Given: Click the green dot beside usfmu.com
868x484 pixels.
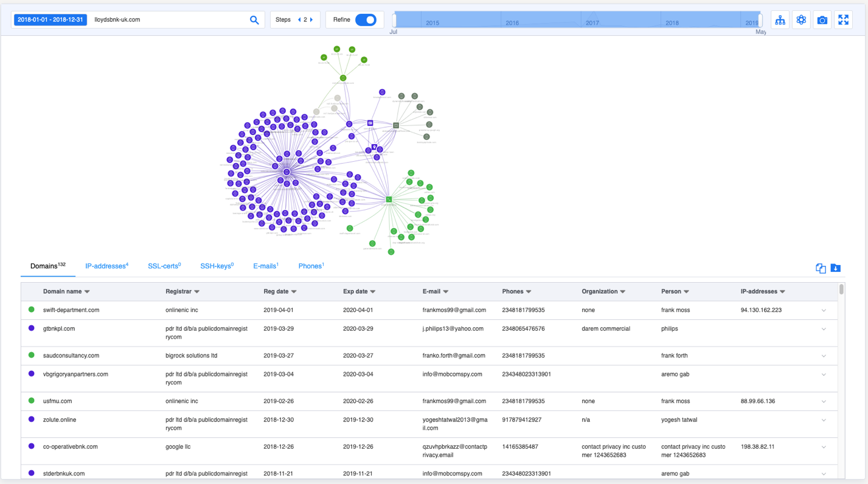Looking at the screenshot, I should tap(32, 401).
